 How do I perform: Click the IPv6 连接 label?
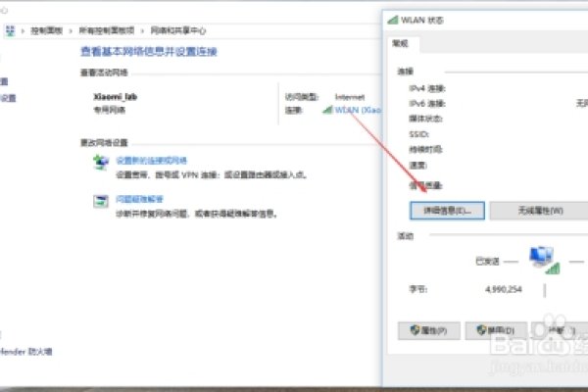point(427,104)
